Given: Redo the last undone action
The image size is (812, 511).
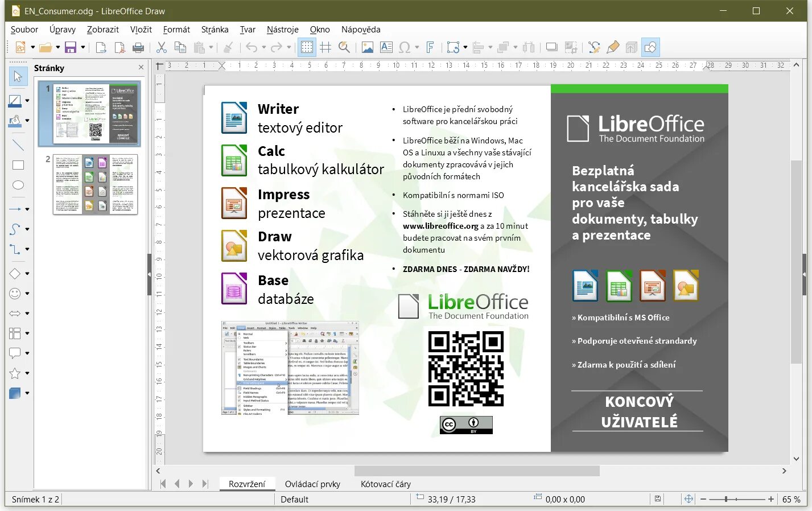Looking at the screenshot, I should pos(277,48).
